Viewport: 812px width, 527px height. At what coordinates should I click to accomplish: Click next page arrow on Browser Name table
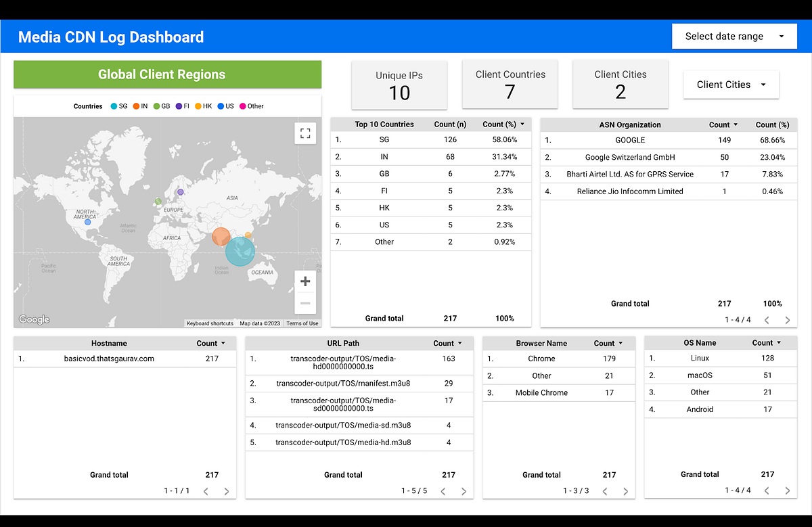pyautogui.click(x=625, y=491)
